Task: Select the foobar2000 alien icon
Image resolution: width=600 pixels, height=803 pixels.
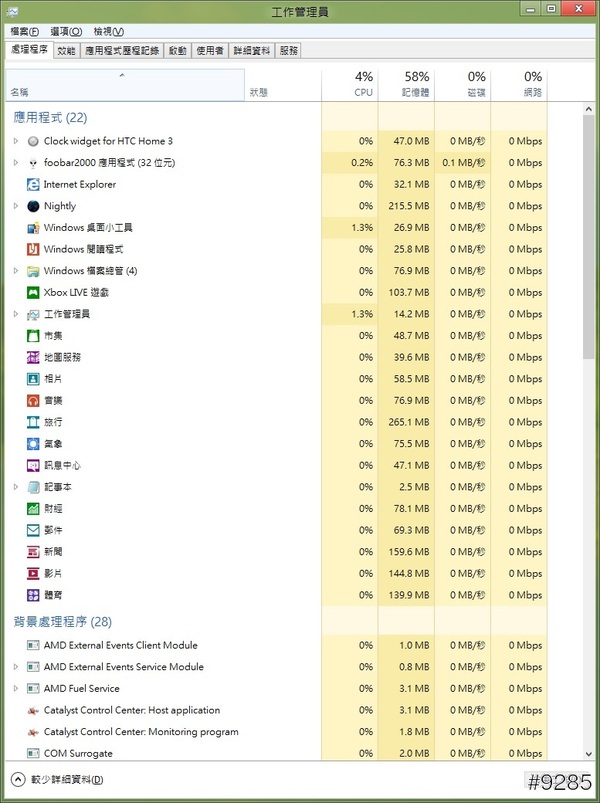Action: pos(33,163)
